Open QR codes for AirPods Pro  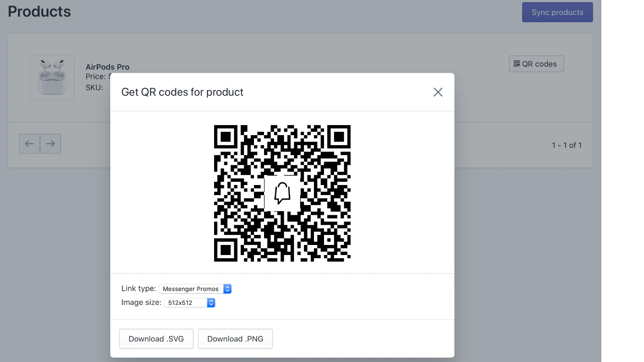click(x=536, y=64)
